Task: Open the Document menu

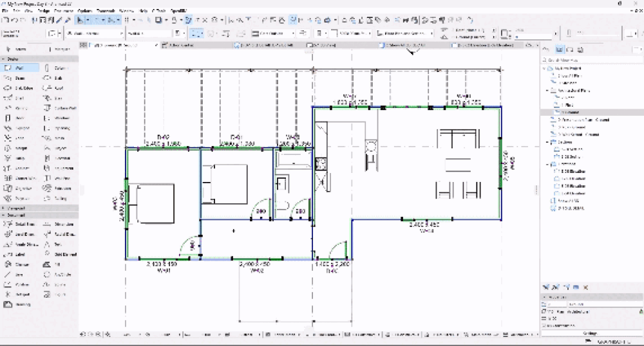Action: pyautogui.click(x=64, y=12)
